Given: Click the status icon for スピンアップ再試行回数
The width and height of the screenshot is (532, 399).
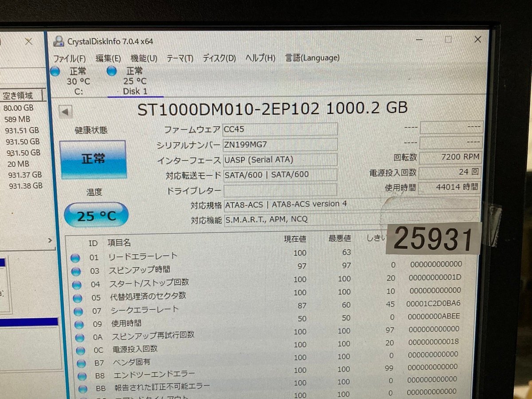Looking at the screenshot, I should tap(80, 338).
